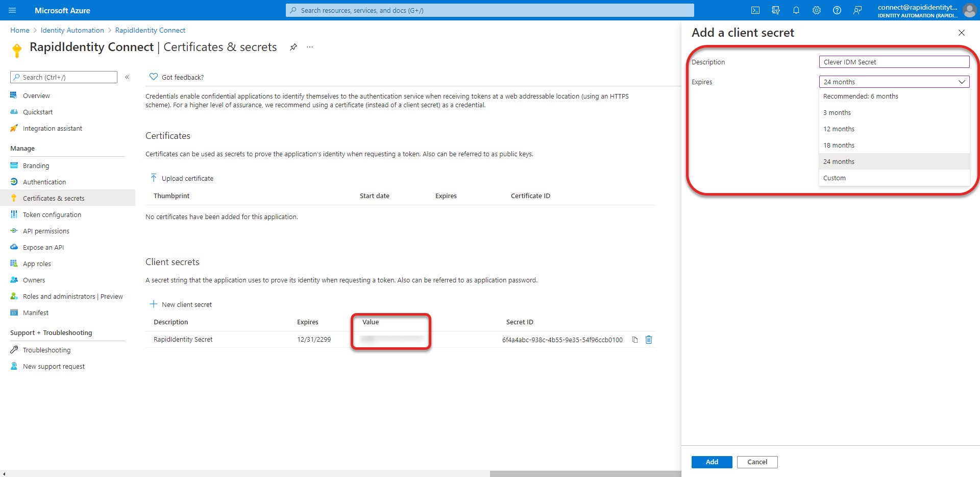Go to Identity Automation breadcrumb
The width and height of the screenshot is (980, 477).
pos(72,30)
